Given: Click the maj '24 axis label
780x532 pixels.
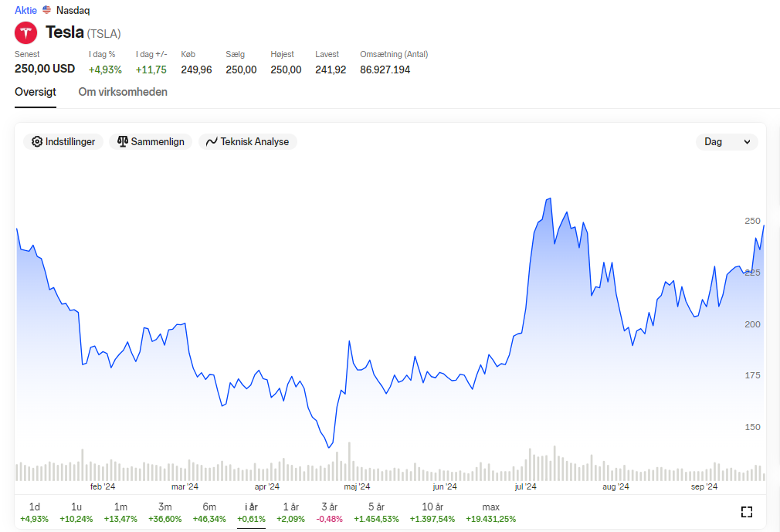Looking at the screenshot, I should tap(357, 486).
